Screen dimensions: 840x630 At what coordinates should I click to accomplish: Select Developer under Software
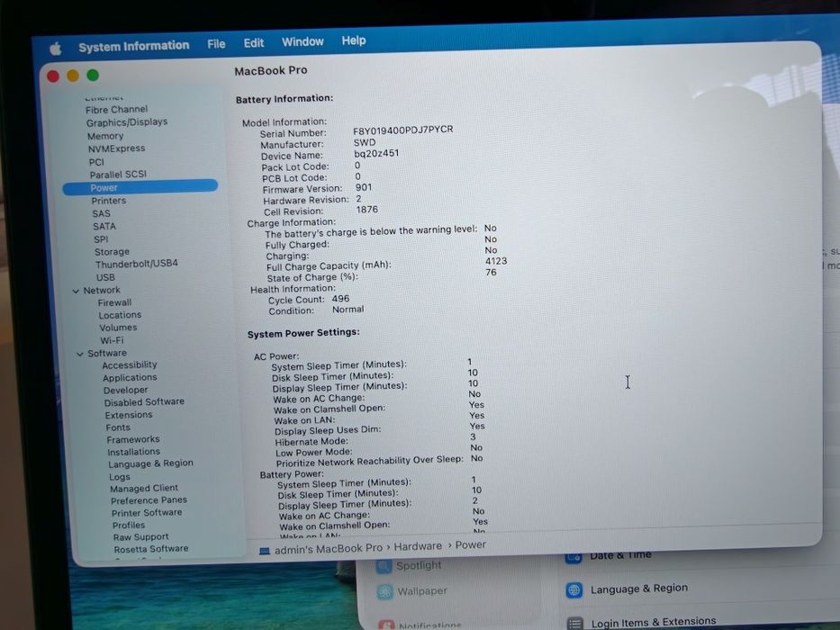pyautogui.click(x=126, y=390)
